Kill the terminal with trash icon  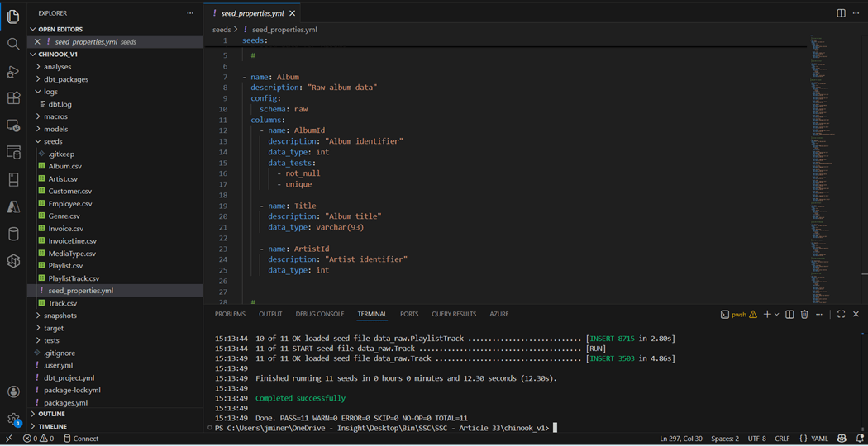tap(804, 315)
